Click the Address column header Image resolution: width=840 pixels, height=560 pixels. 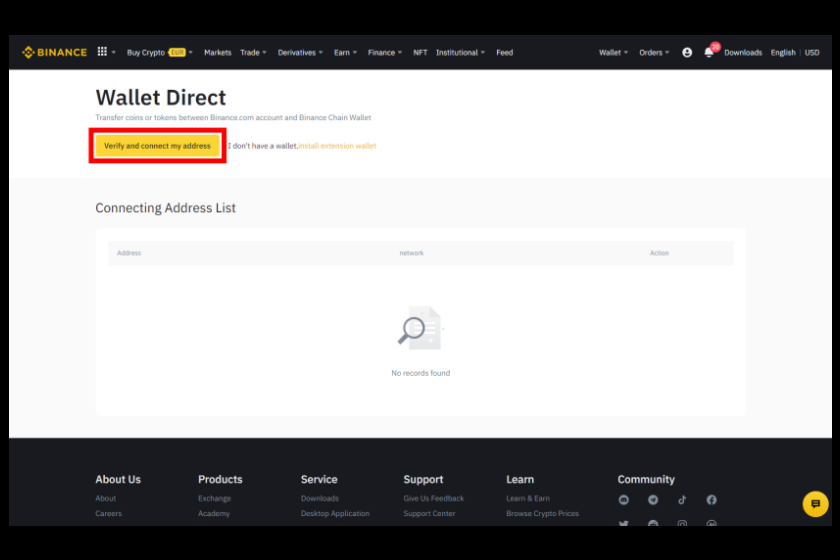tap(129, 253)
